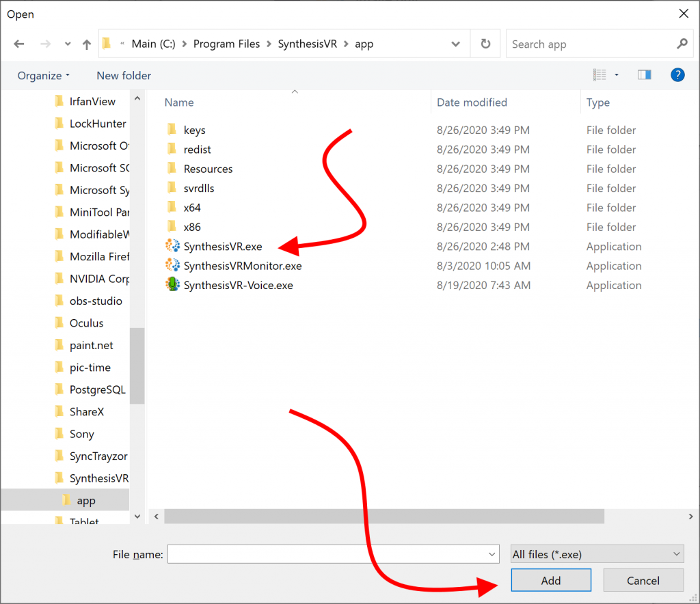Navigate to Program Files in breadcrumb

[x=226, y=44]
